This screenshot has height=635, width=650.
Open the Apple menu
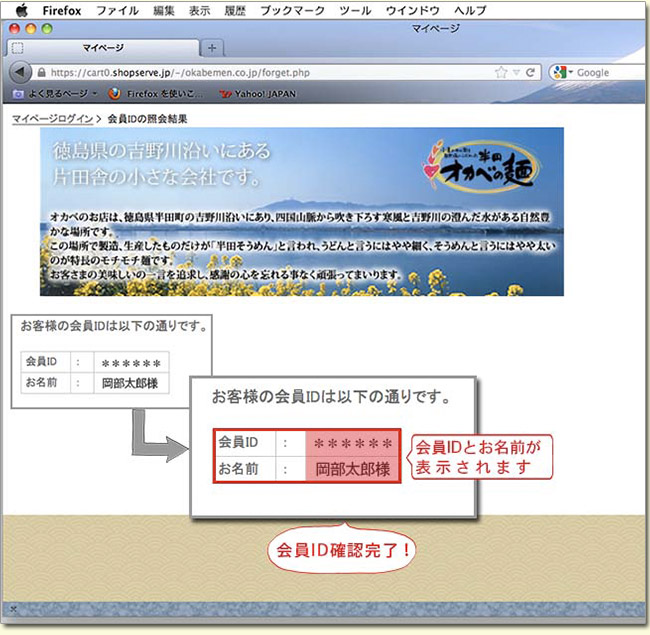21,10
